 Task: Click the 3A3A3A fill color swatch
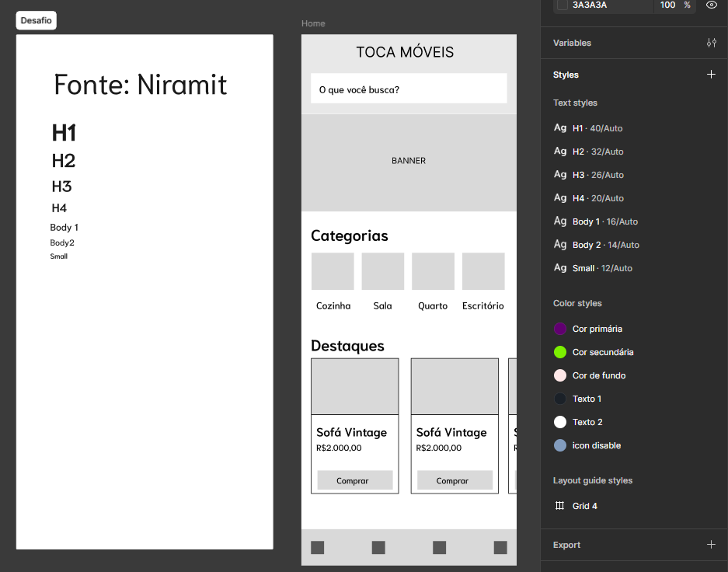click(563, 5)
